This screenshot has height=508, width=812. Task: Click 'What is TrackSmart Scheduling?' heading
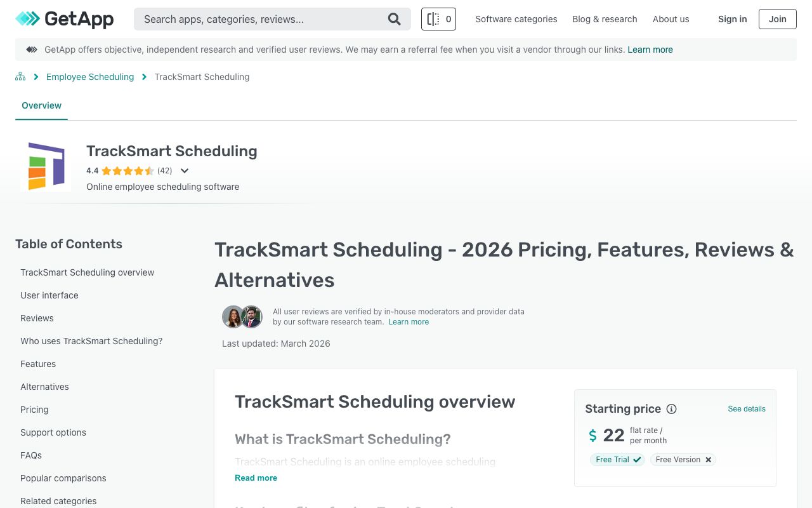(x=343, y=439)
